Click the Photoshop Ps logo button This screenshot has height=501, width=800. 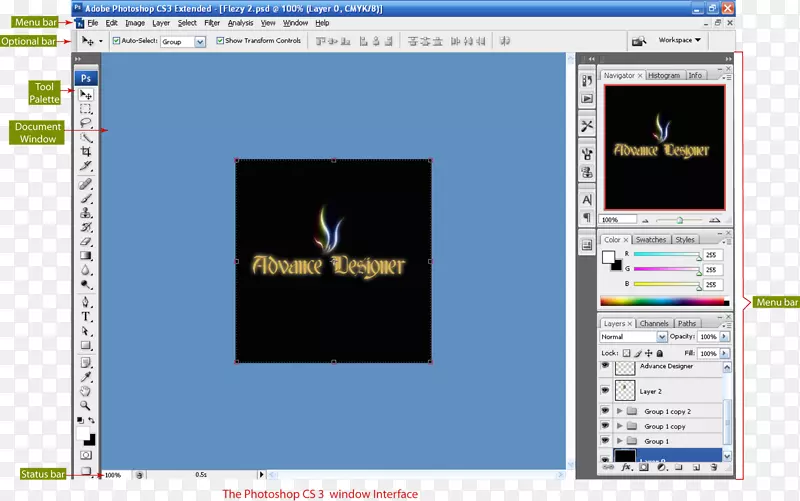pyautogui.click(x=86, y=78)
